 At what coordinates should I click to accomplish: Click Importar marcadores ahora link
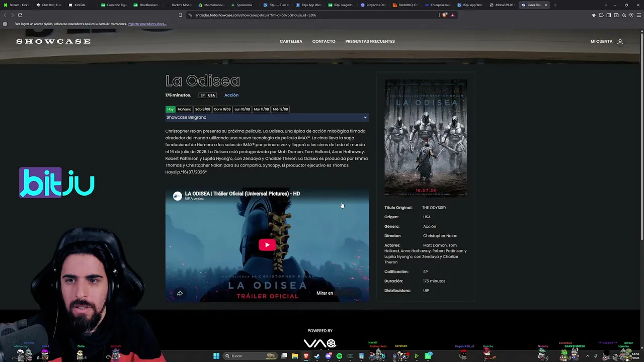147,24
